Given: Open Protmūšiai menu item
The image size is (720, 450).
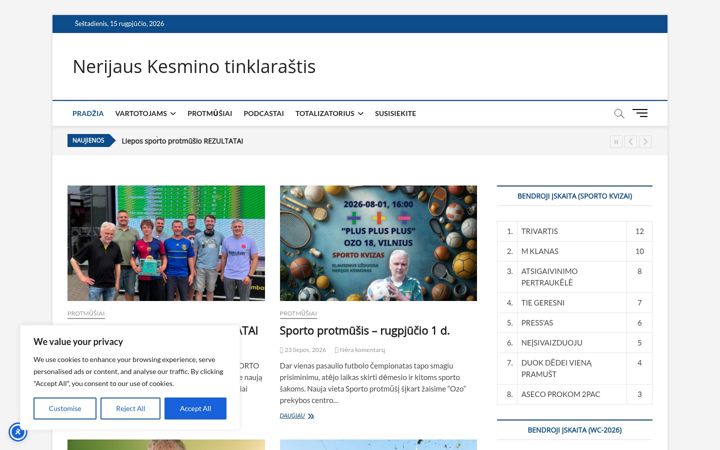Looking at the screenshot, I should (x=209, y=113).
